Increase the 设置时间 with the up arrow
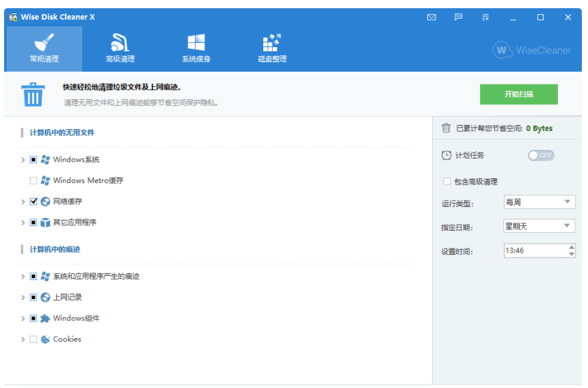This screenshot has width=588, height=388. (572, 247)
